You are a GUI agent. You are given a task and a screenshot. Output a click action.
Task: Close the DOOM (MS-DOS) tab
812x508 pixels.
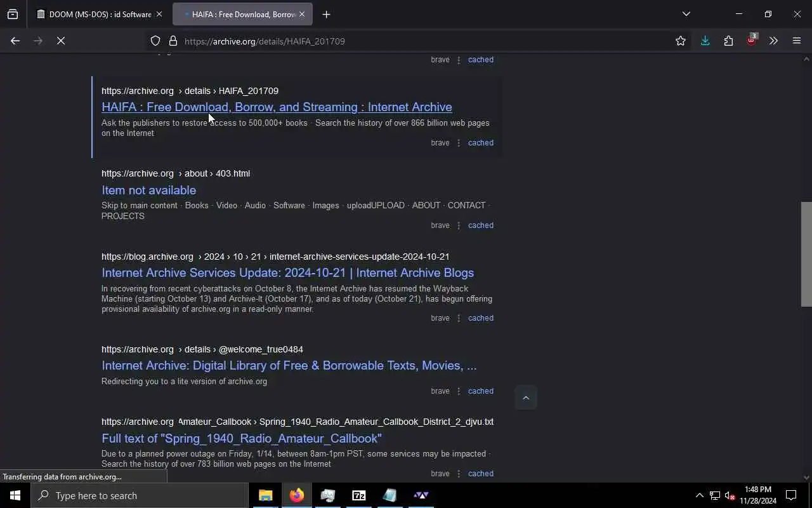pos(159,14)
